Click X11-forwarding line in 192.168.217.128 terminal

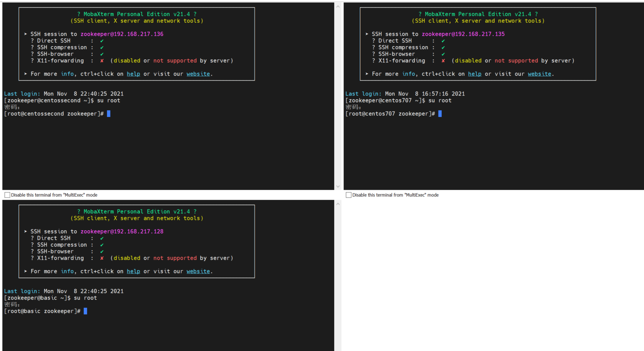pos(132,258)
